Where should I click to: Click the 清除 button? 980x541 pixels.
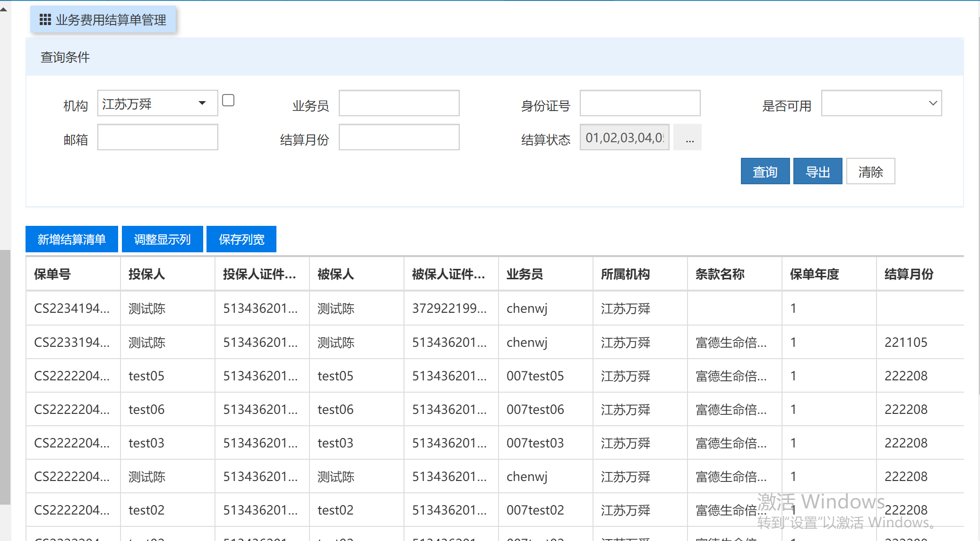(870, 172)
